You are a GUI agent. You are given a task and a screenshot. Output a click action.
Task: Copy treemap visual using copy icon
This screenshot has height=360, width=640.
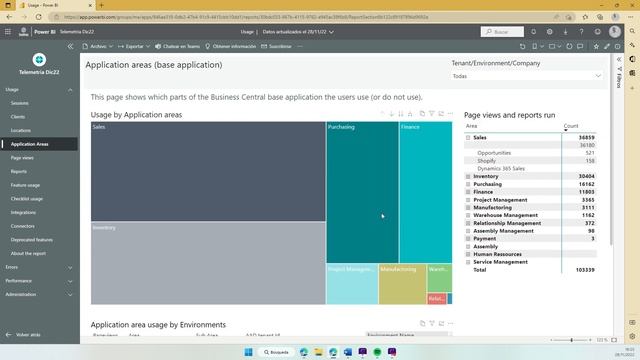tap(422, 113)
